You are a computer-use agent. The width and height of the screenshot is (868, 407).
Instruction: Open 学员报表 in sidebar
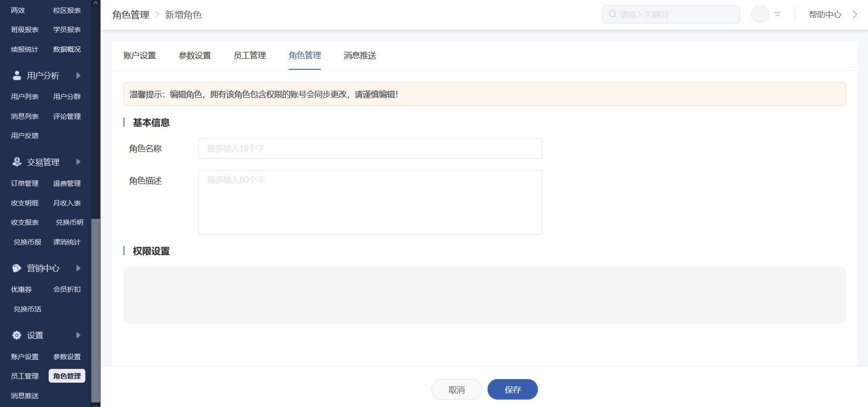67,29
